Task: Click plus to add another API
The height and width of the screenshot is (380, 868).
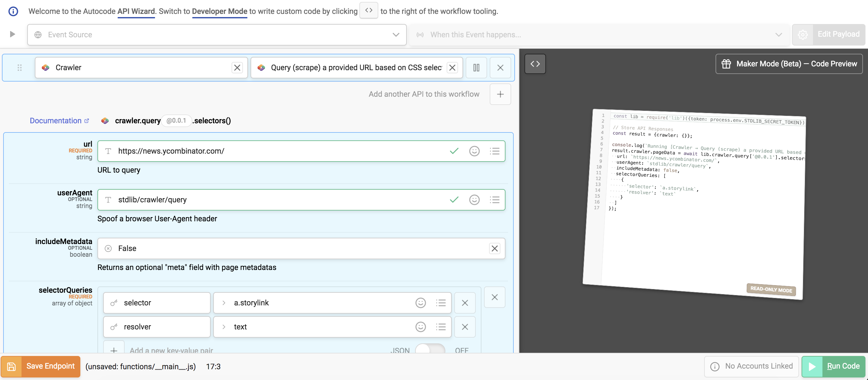Action: pyautogui.click(x=500, y=94)
